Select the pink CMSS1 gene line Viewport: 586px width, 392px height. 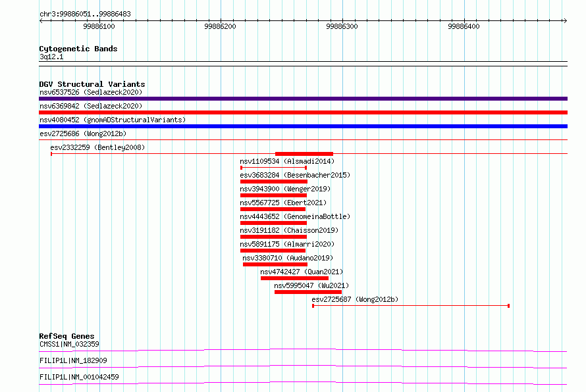point(303,350)
